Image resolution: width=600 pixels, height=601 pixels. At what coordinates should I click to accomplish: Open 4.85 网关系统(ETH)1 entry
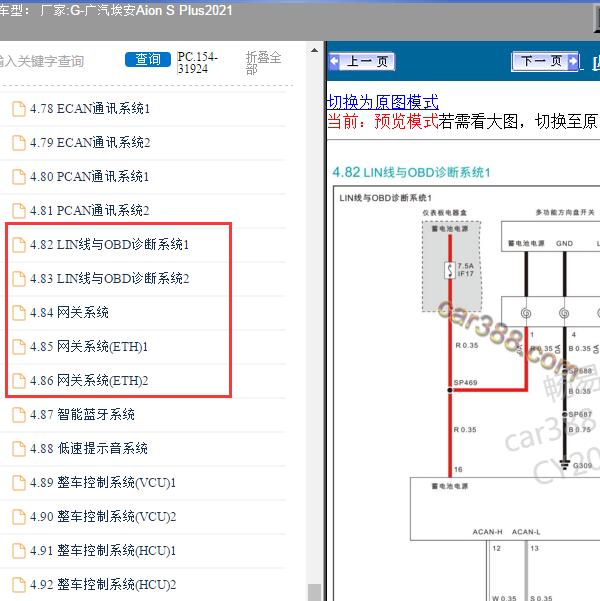(x=89, y=346)
